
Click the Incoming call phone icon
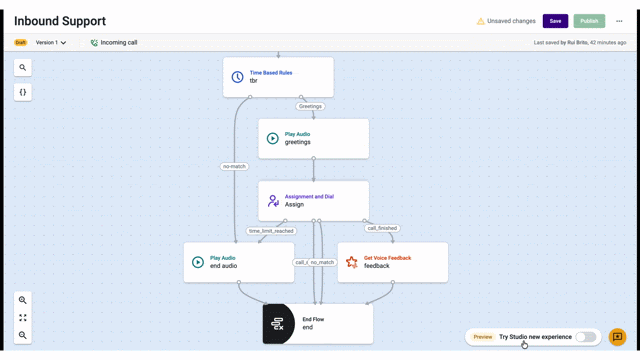94,42
